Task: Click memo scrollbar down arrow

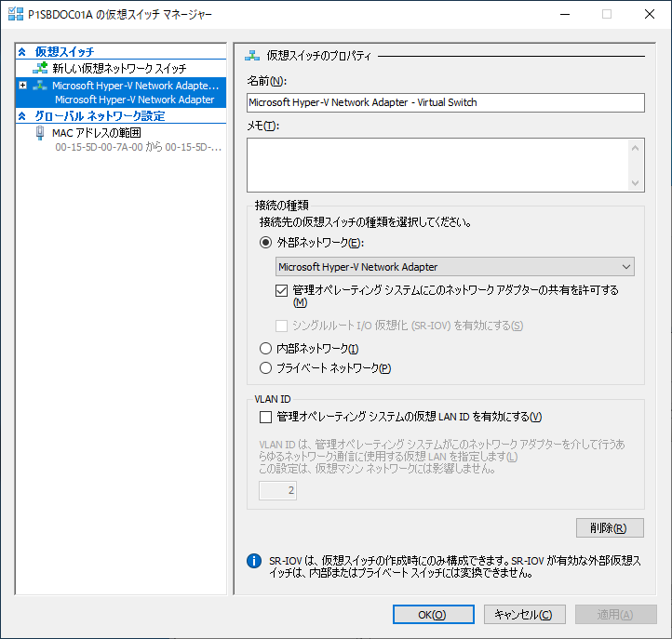Action: point(635,183)
